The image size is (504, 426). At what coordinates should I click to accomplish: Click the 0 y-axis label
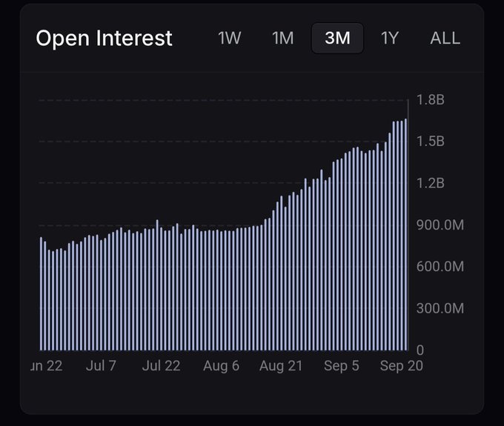pyautogui.click(x=420, y=350)
